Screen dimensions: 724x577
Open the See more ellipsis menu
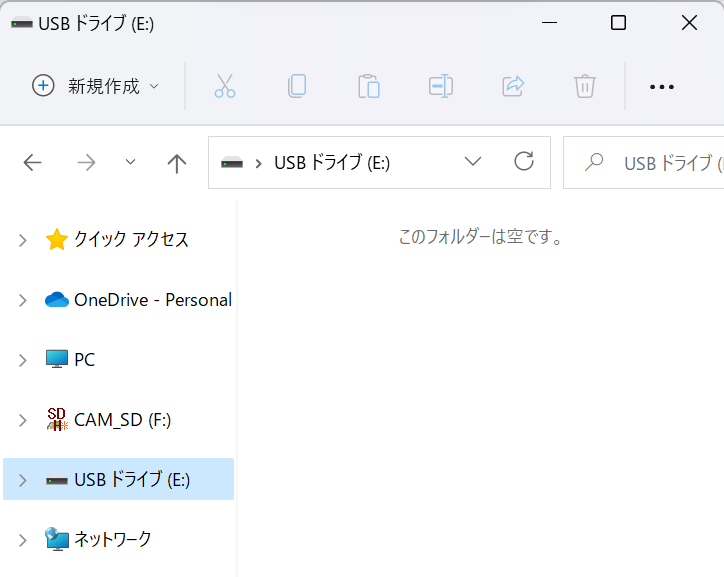pyautogui.click(x=662, y=87)
